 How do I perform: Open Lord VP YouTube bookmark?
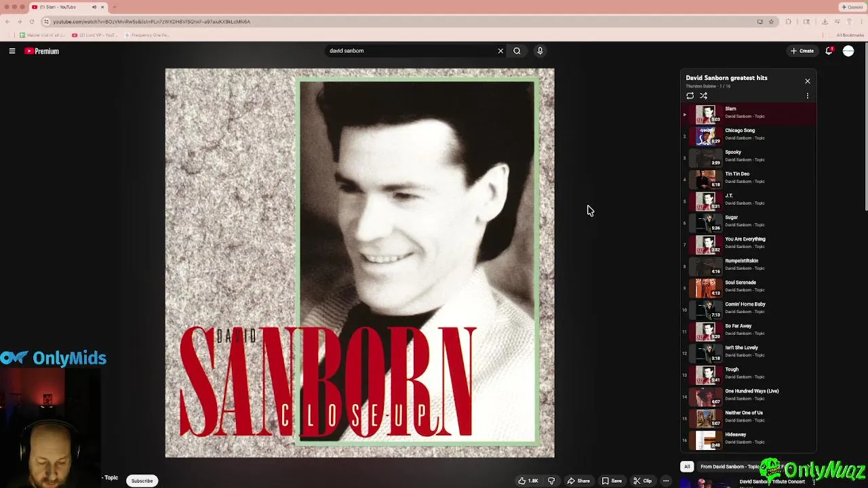coord(95,35)
